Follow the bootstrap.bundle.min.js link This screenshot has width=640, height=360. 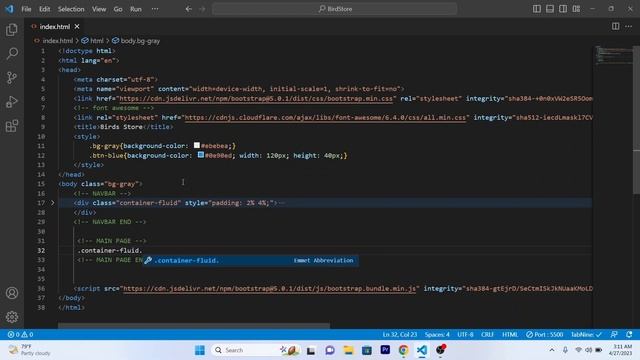[269, 289]
